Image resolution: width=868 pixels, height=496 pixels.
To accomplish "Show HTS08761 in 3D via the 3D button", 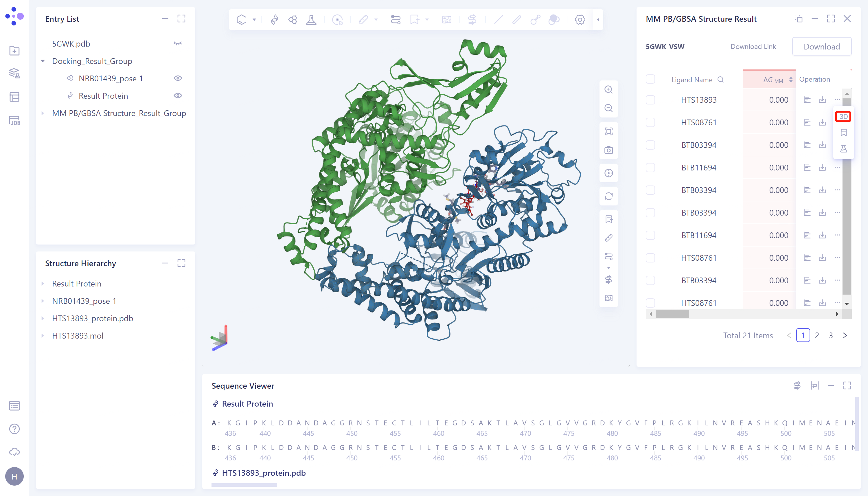I will pos(843,117).
